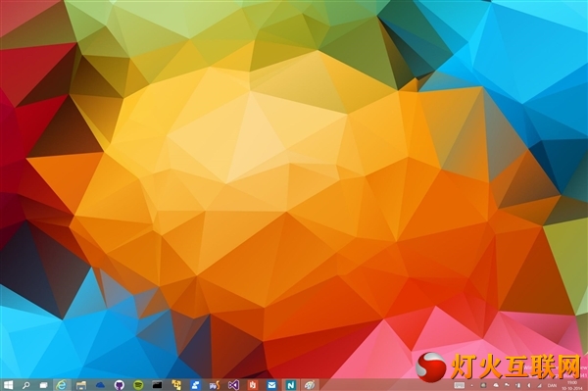Open the Office app on taskbar
This screenshot has width=588, height=391.
(x=253, y=385)
